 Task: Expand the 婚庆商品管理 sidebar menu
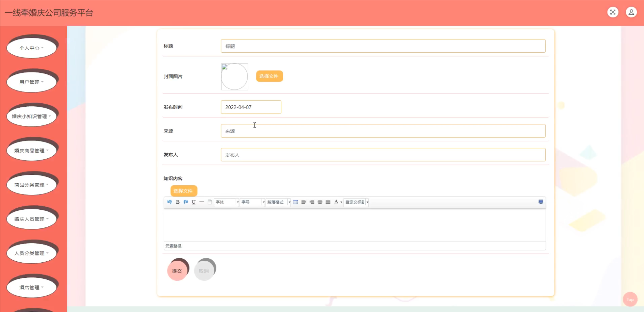[32, 151]
